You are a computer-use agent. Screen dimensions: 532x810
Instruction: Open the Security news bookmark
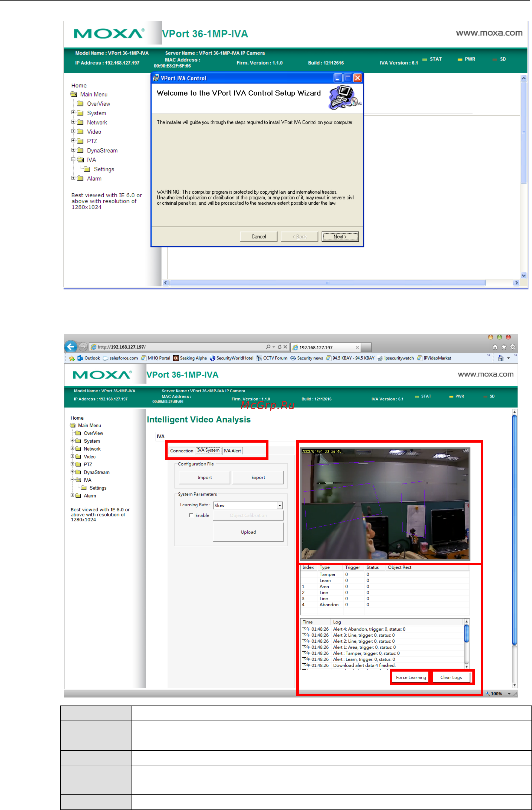click(306, 358)
